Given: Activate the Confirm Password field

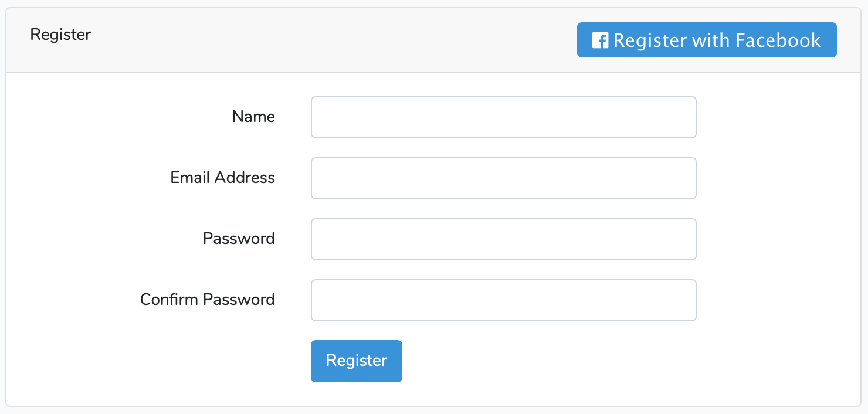Looking at the screenshot, I should pos(503,300).
